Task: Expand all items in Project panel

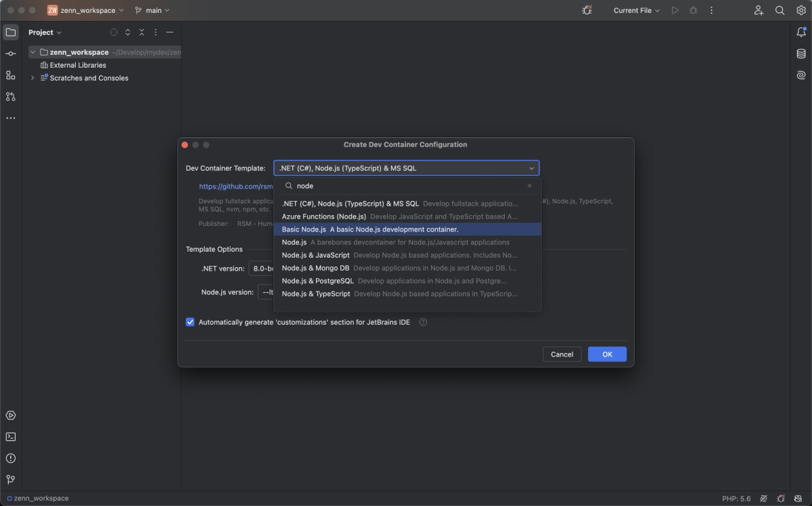Action: pos(128,32)
